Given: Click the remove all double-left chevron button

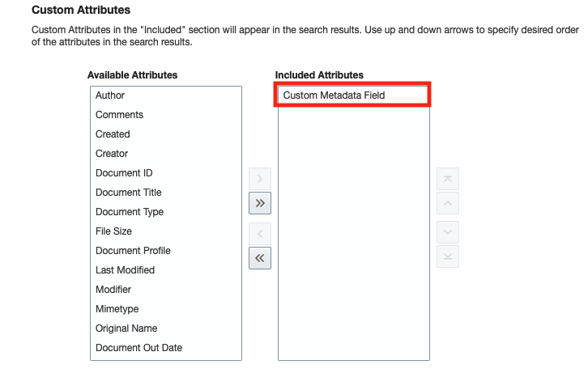Looking at the screenshot, I should 260,258.
